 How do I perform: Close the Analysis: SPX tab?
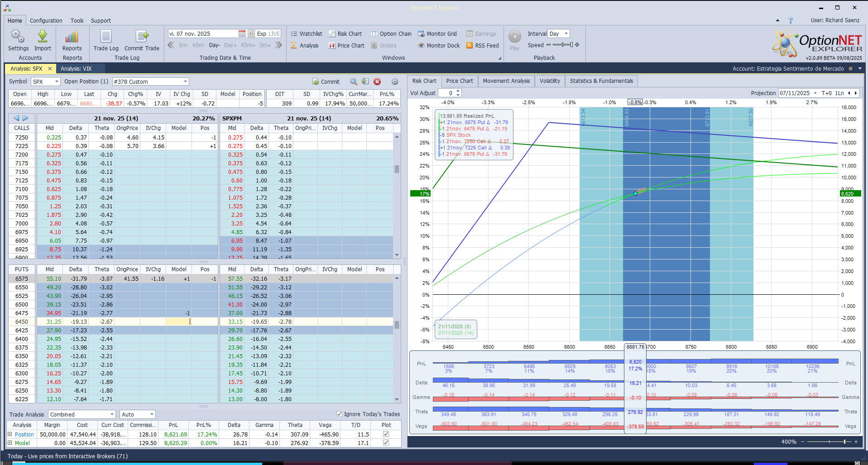(50, 68)
